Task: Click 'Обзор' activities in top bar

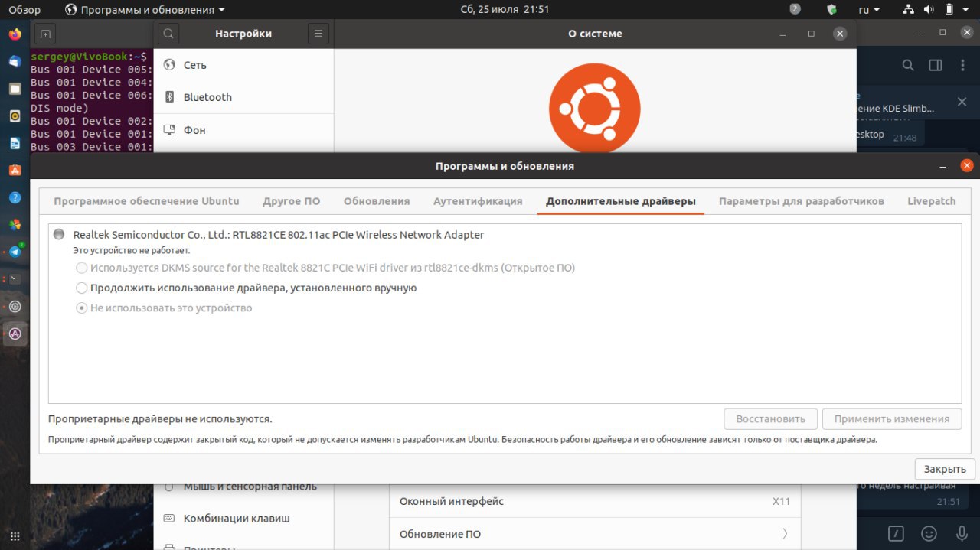Action: coord(24,10)
